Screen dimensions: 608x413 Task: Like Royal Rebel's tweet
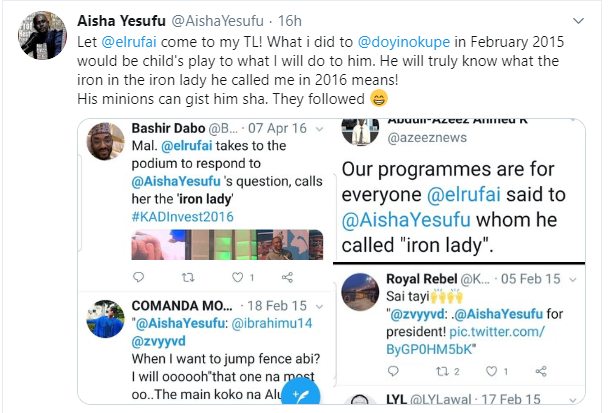coord(495,372)
